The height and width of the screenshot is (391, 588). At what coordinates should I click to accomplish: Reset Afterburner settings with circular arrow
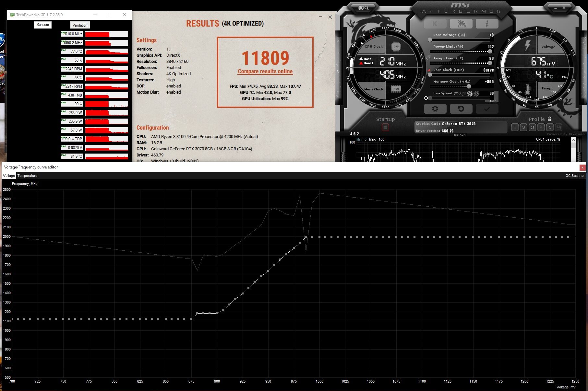[461, 109]
